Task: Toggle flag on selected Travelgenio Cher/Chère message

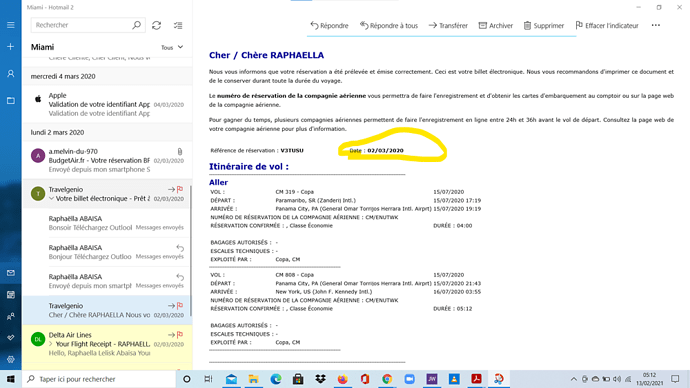Action: click(180, 305)
